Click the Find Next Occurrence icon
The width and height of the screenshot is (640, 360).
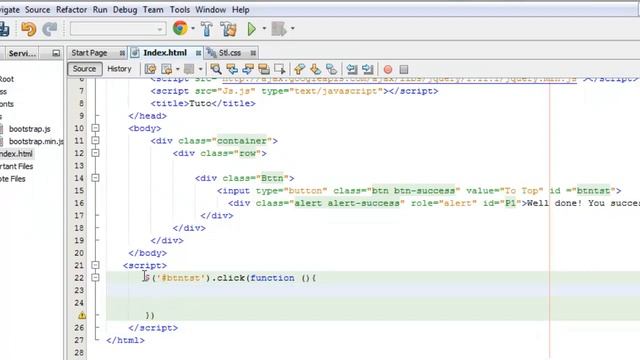(x=248, y=69)
